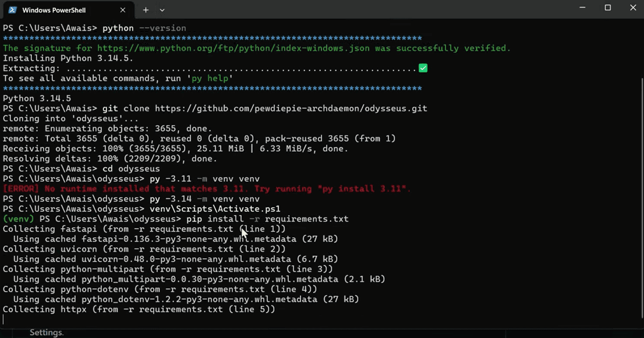Click the 'py -3.11 -m venv venv' command
Screen dimensions: 644x338
[204, 179]
